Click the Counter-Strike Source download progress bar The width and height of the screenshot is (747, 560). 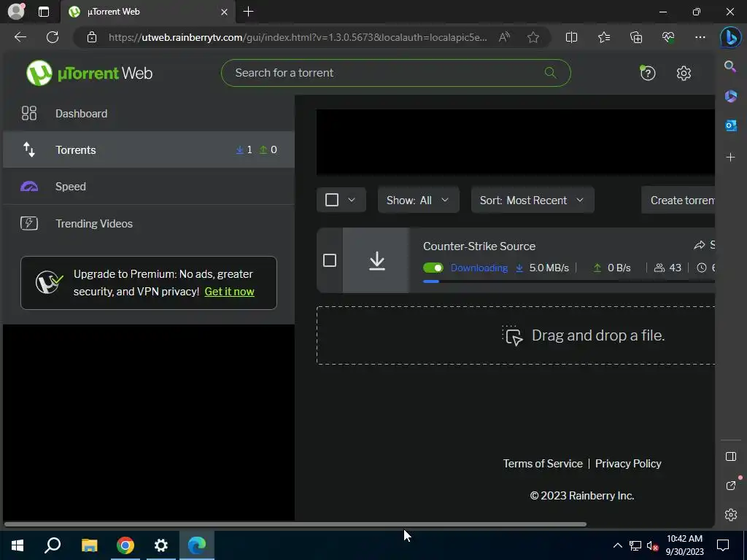[x=568, y=281]
